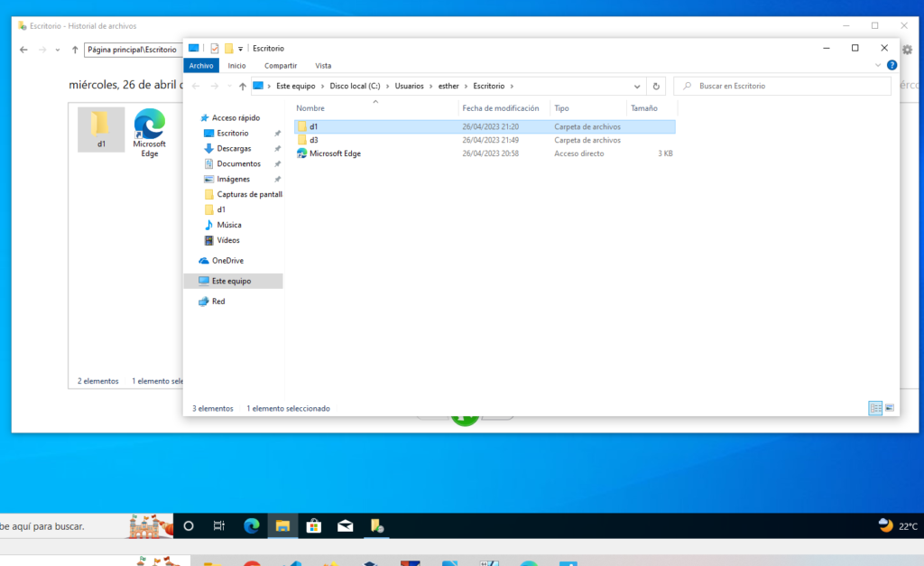Switch to details view in status bar
This screenshot has width=924, height=566.
click(x=874, y=408)
